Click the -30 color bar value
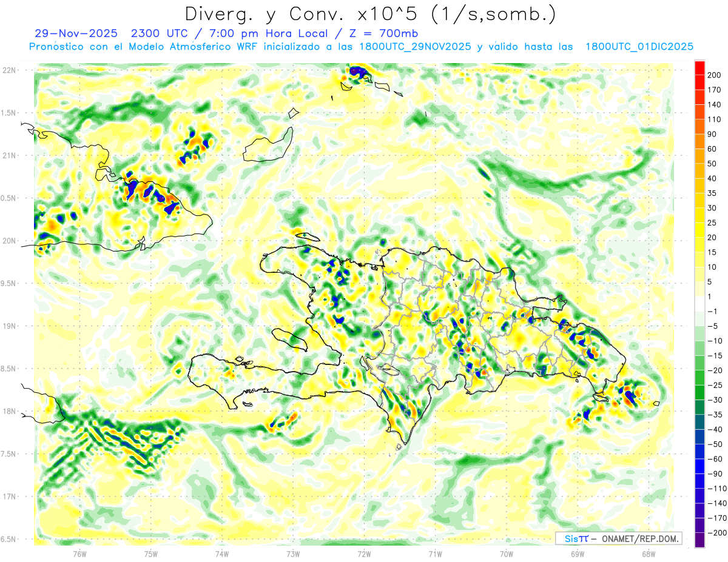The width and height of the screenshot is (728, 562). point(716,400)
